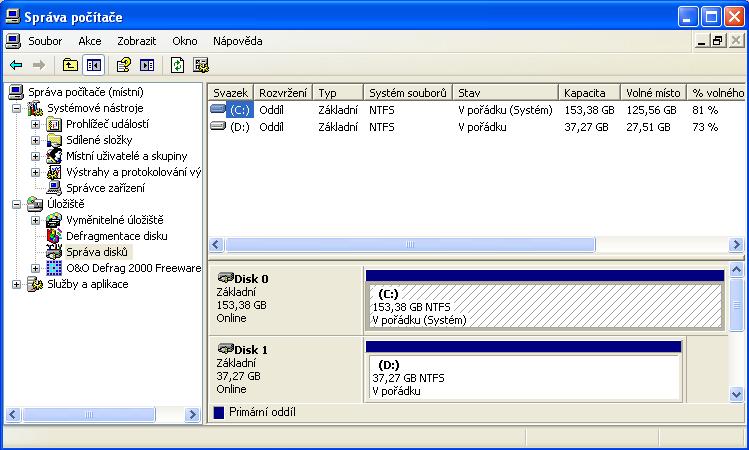
Task: Sort by the Volné místo column header
Action: tap(653, 92)
